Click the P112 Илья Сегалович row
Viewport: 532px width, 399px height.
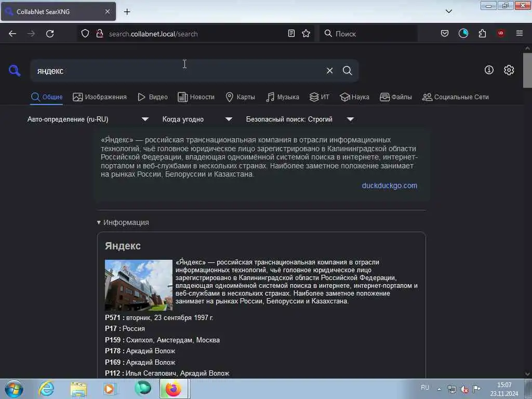tap(167, 373)
